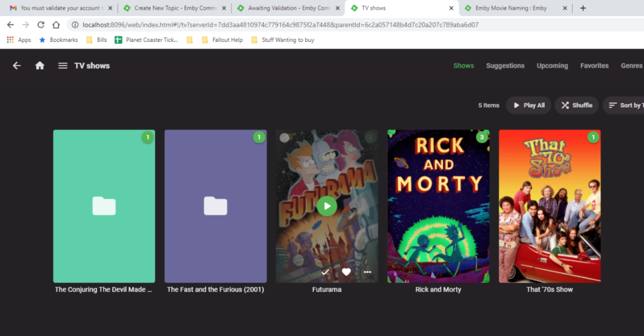Open the Planet Coaster Tick... bookmark

click(x=147, y=40)
